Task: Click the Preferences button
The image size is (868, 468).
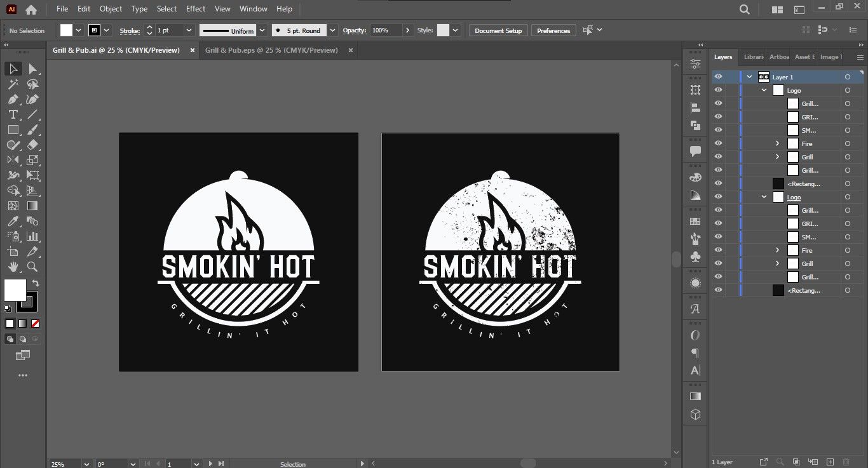Action: coord(553,30)
